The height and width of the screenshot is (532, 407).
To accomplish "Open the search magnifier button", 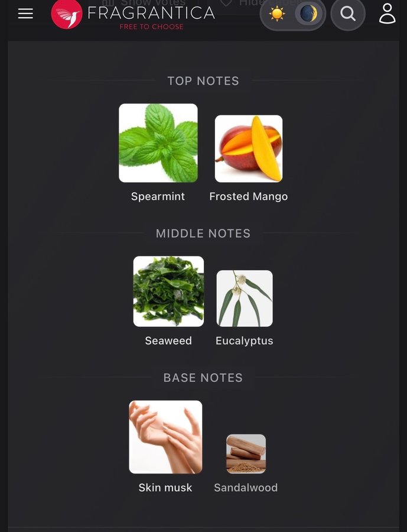I will [x=348, y=14].
